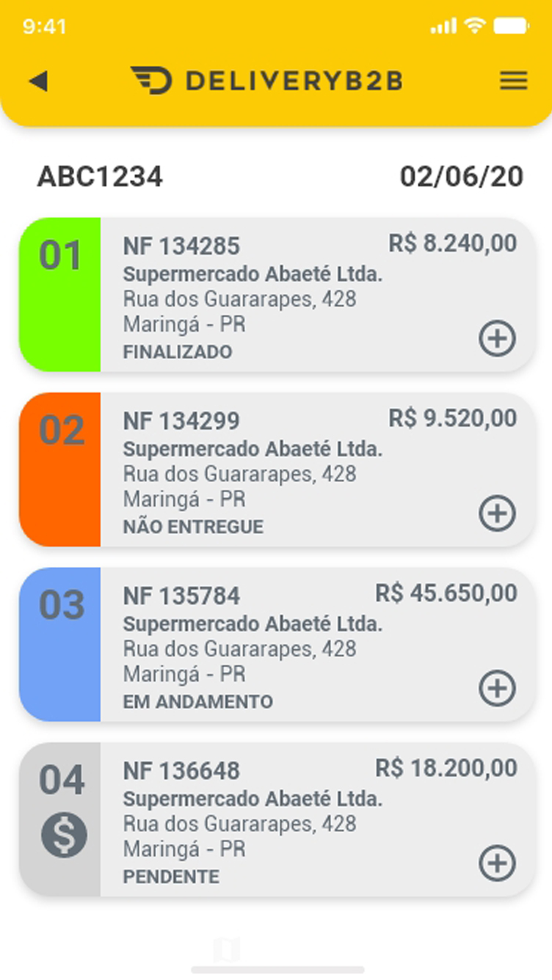Expand details for NF 134299
The image size is (552, 980).
pos(498,513)
